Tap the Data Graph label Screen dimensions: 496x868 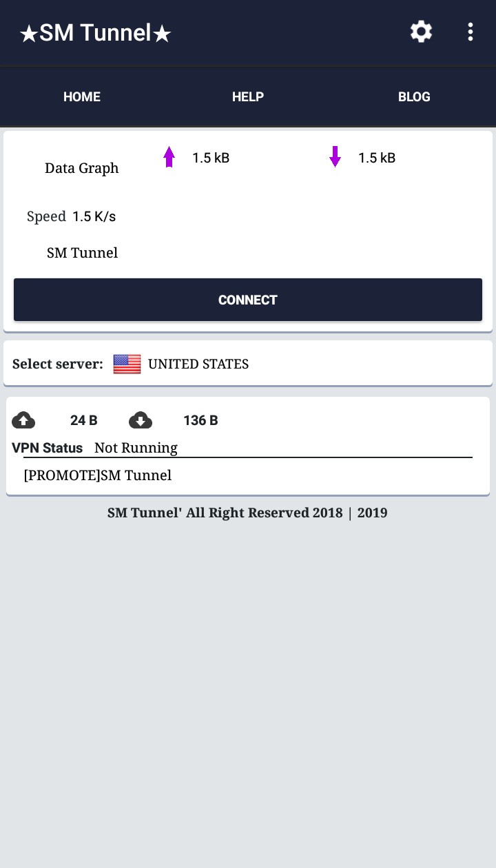point(81,168)
